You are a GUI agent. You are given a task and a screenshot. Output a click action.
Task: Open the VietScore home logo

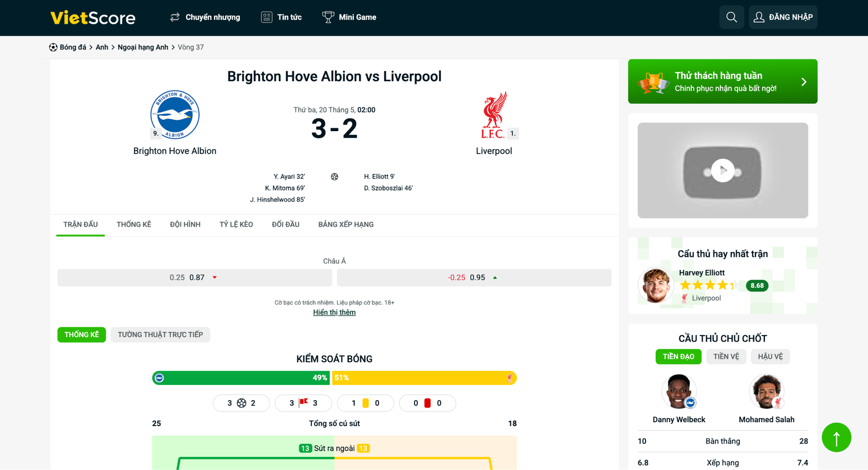pyautogui.click(x=93, y=18)
